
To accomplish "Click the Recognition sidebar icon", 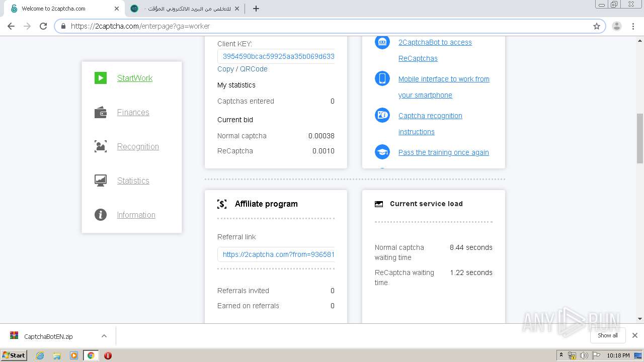I will (101, 146).
